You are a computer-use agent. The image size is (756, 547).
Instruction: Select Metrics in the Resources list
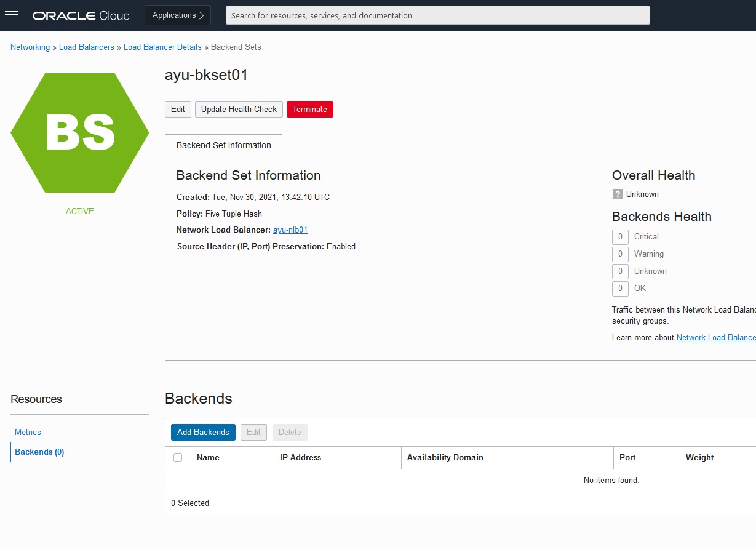pyautogui.click(x=28, y=433)
